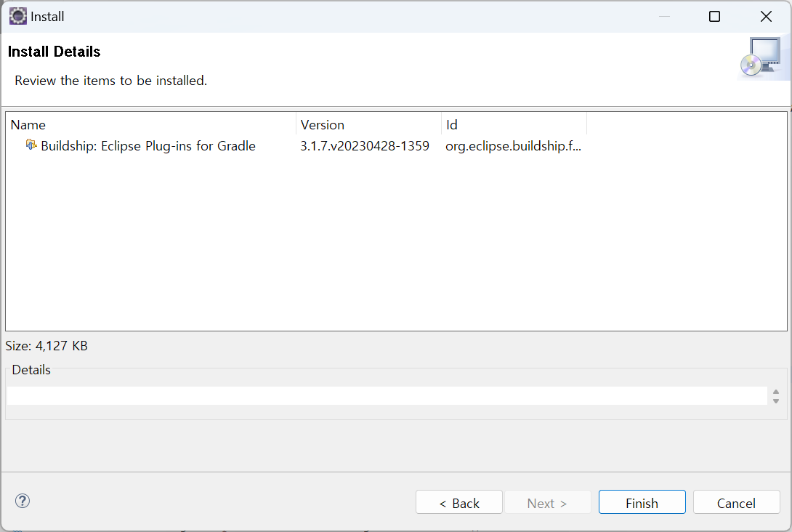
Task: Click the org.eclipse.buildship Id cell
Action: point(513,146)
